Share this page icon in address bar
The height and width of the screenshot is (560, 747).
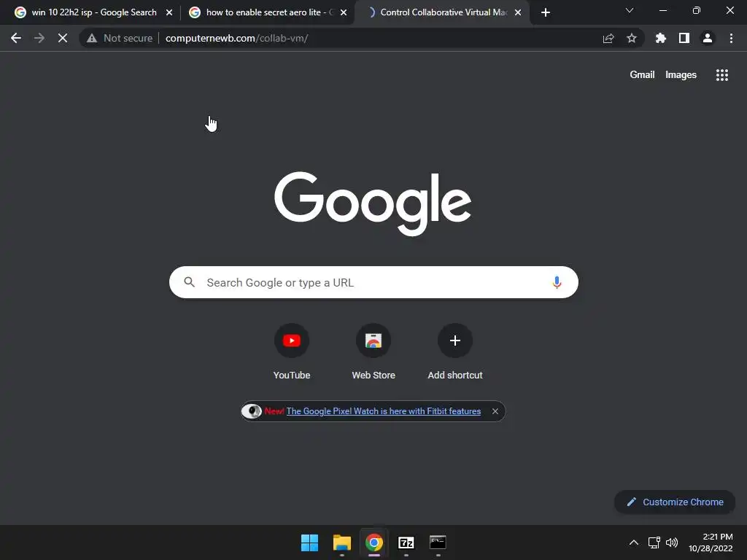pos(608,38)
